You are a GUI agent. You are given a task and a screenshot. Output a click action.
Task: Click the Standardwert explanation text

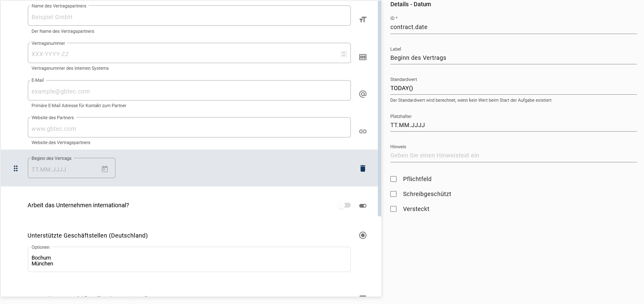click(x=471, y=100)
